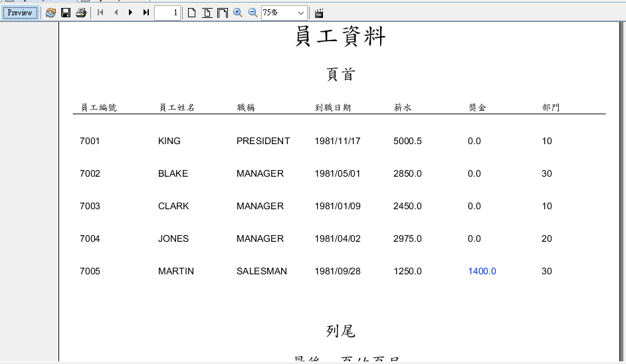Advance to the next page
The width and height of the screenshot is (626, 364).
[x=130, y=13]
